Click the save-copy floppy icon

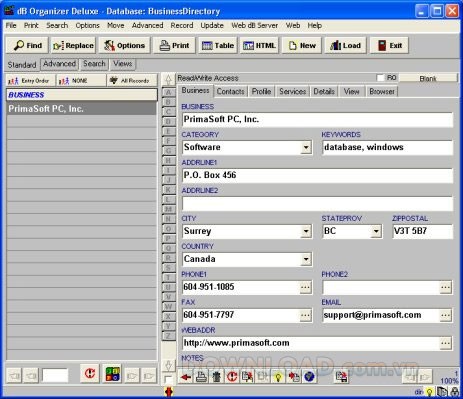[341, 377]
